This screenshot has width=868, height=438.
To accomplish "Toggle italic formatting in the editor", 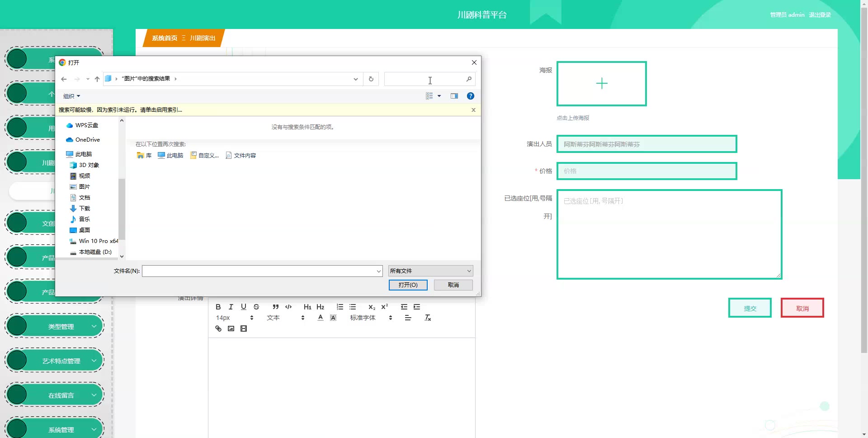I will point(231,307).
